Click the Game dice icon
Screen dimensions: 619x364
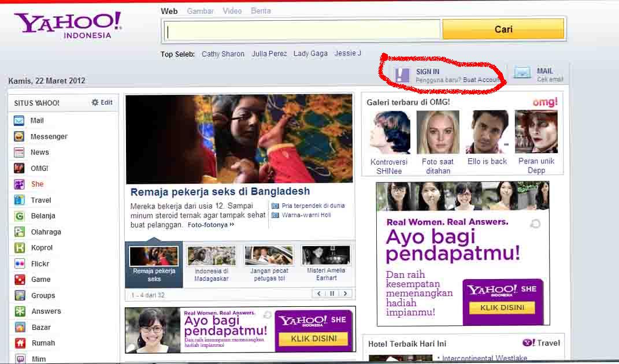coord(20,279)
